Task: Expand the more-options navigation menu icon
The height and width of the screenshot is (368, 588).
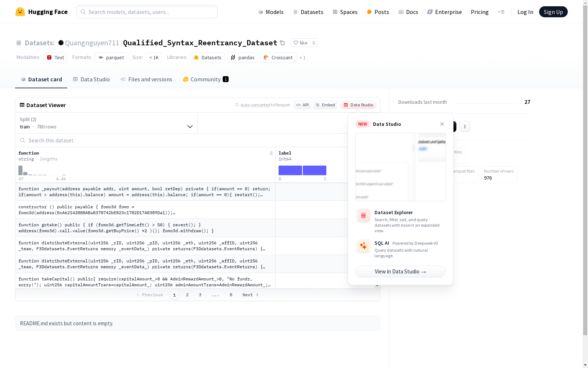Action: 501,12
